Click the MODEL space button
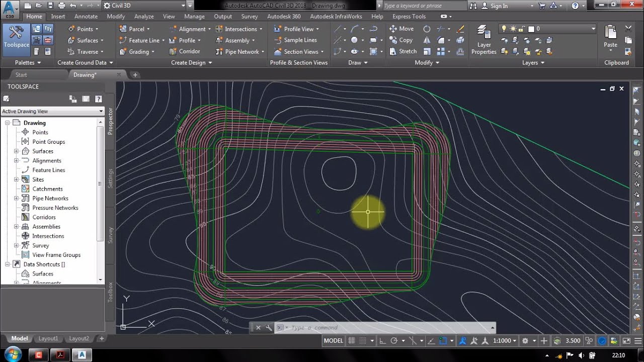The height and width of the screenshot is (362, 644). [333, 341]
